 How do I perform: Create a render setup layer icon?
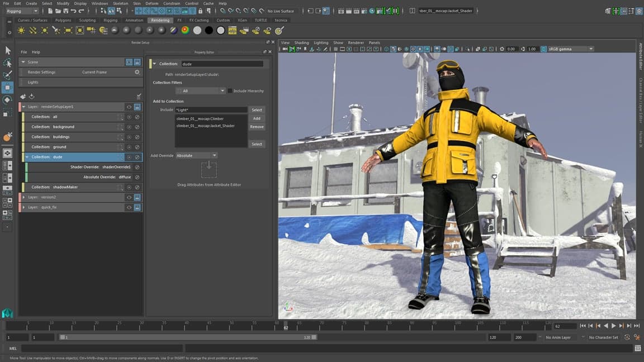tap(23, 97)
